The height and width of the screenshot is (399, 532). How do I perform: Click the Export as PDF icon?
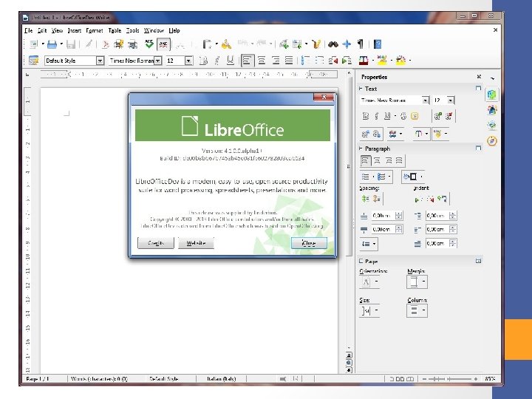pos(106,44)
